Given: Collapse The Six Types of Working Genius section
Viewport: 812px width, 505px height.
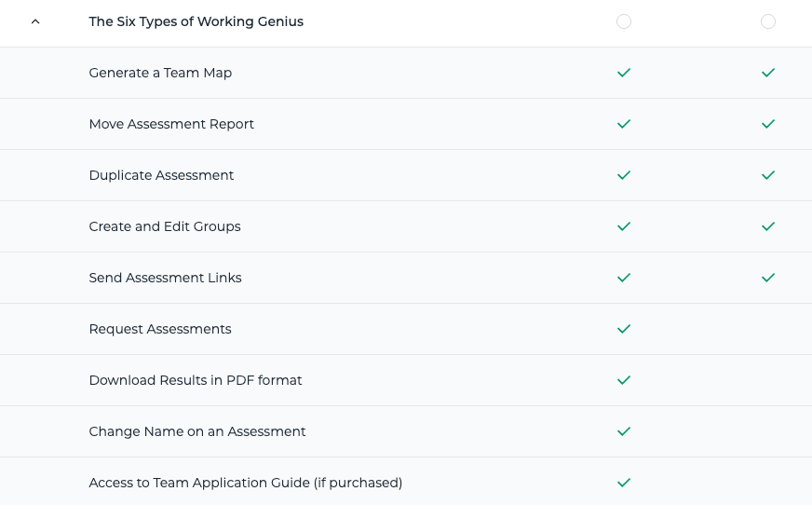Looking at the screenshot, I should click(x=35, y=21).
